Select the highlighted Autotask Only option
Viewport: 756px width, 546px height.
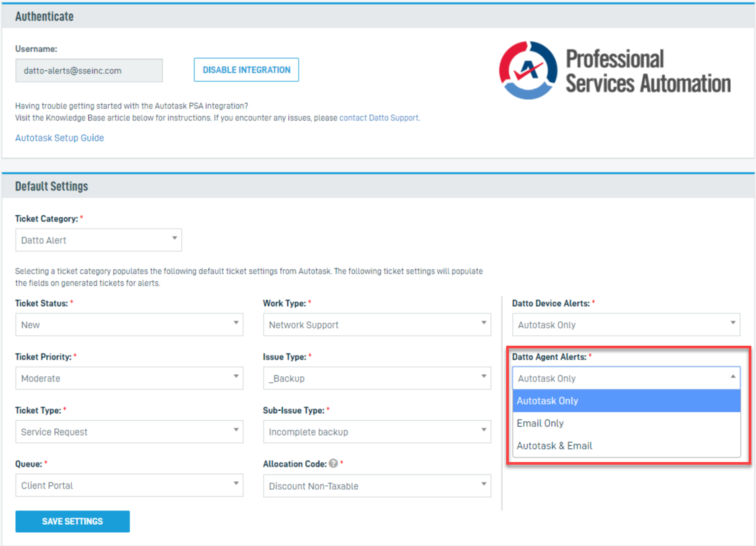(626, 401)
